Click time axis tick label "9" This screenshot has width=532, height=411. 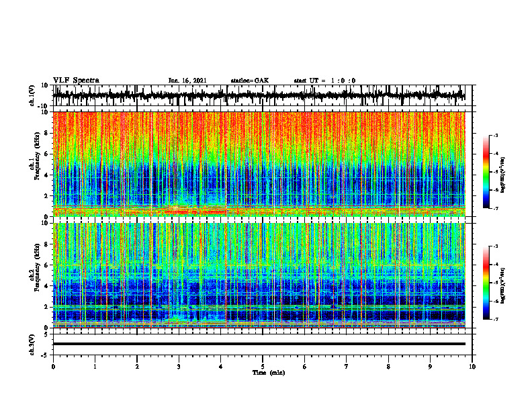click(430, 367)
